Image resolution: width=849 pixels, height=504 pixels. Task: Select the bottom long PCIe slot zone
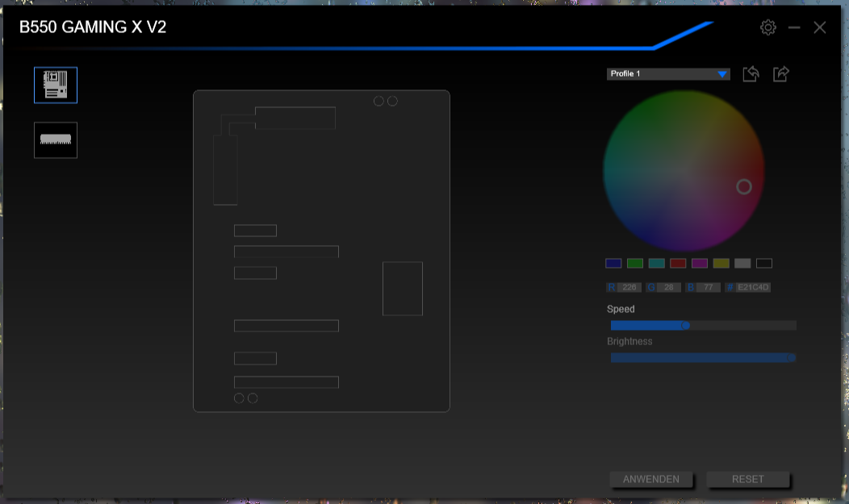[x=286, y=382]
